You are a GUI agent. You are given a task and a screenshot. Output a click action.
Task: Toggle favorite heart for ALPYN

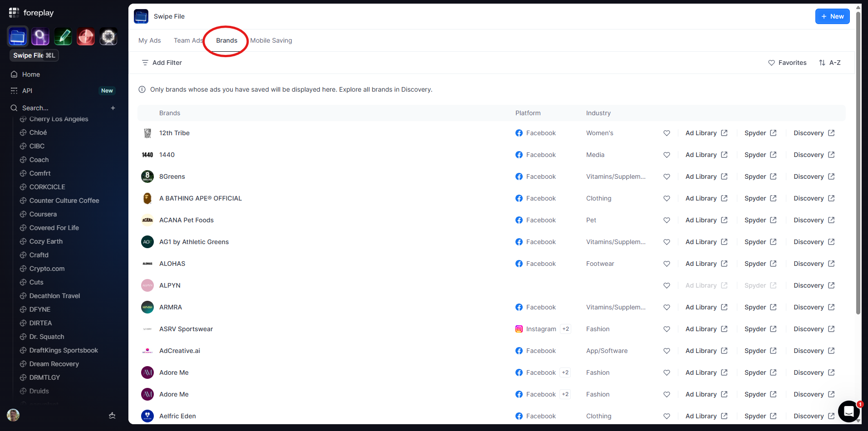(667, 285)
